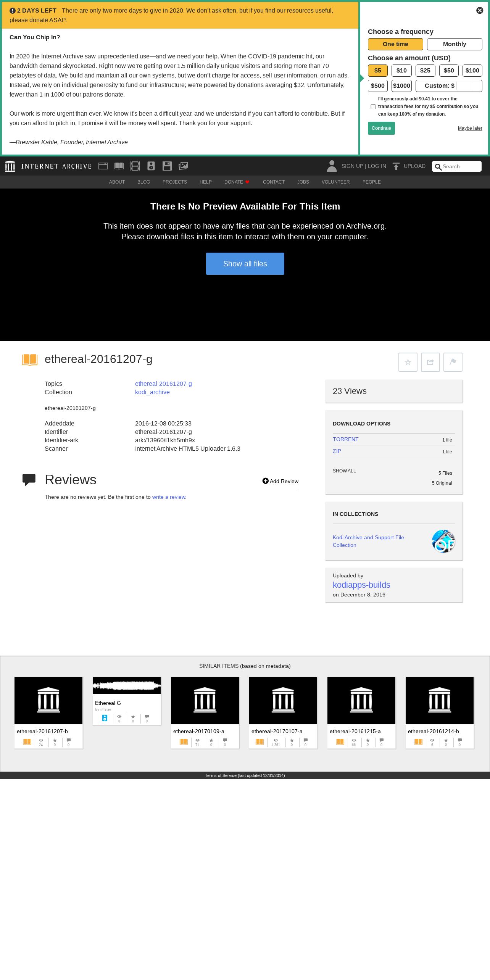This screenshot has height=980, width=490.
Task: Open uploader kodiapps-builds profile
Action: point(361,585)
